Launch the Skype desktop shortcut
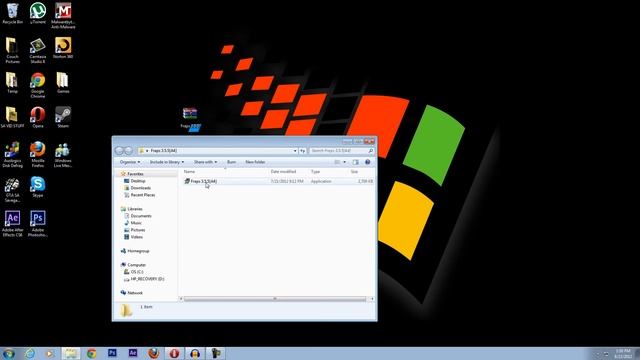The image size is (640, 360). click(x=38, y=187)
